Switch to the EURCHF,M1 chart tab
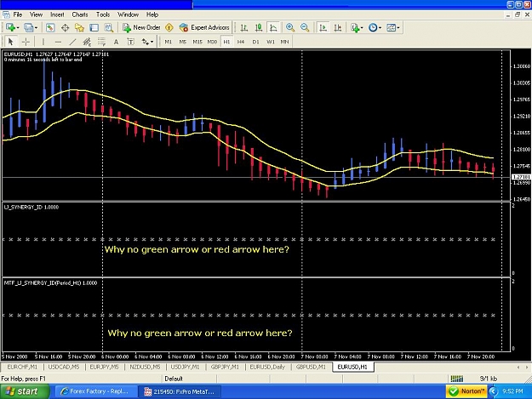Viewport: 532px width, 399px height. 22,367
